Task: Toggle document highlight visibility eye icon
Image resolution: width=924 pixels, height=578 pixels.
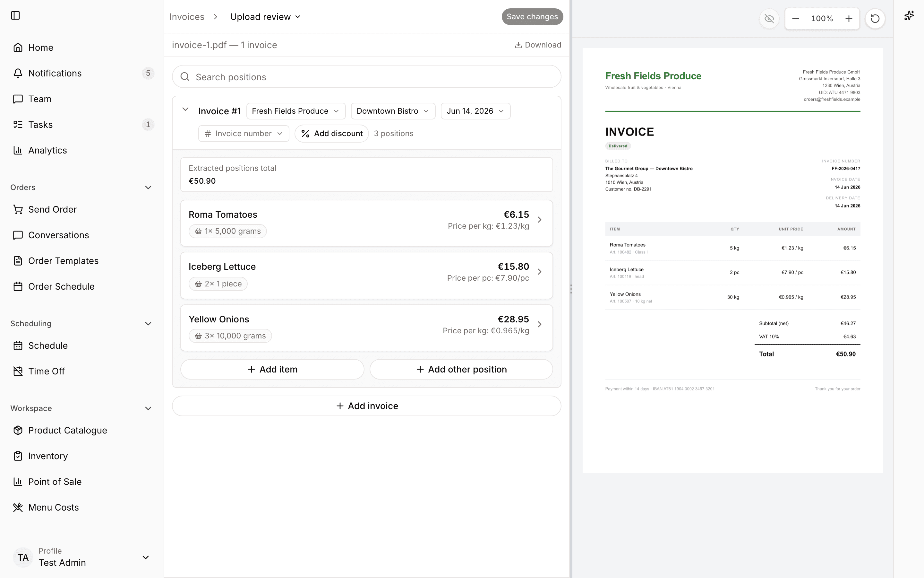Action: tap(769, 18)
